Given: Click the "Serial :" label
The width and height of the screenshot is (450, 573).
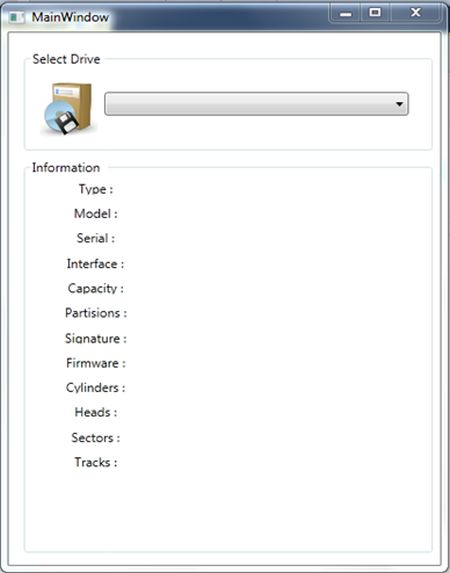Looking at the screenshot, I should coord(96,238).
